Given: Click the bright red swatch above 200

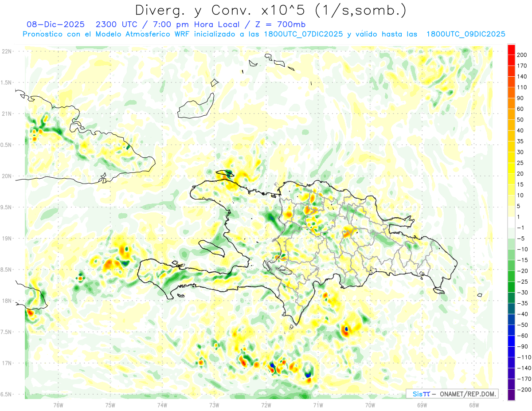Looking at the screenshot, I should click(x=511, y=49).
